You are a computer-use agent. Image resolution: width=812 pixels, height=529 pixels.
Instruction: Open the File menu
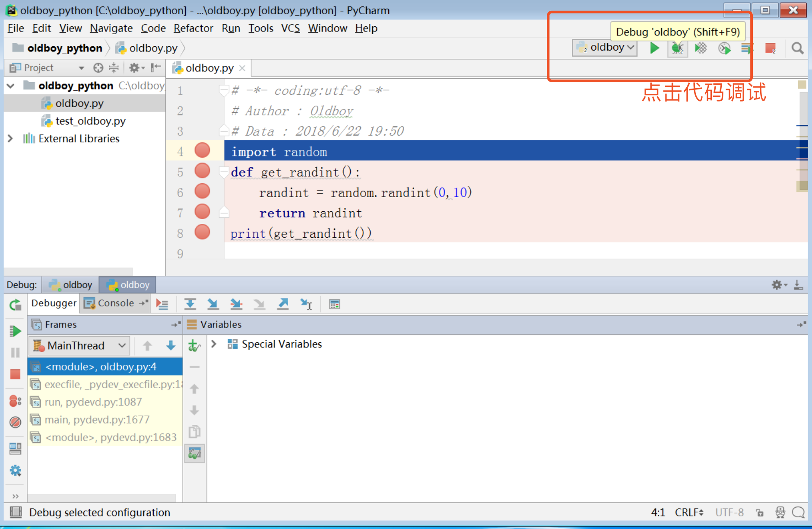(x=16, y=28)
